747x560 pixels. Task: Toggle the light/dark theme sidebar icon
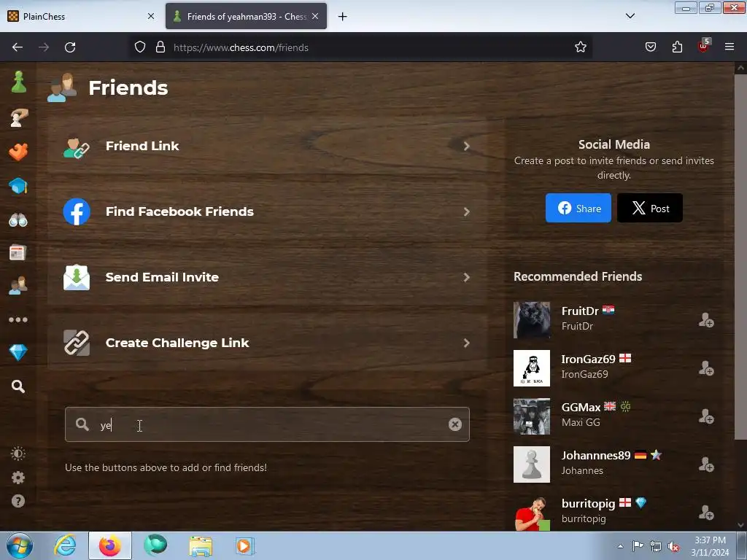18,454
